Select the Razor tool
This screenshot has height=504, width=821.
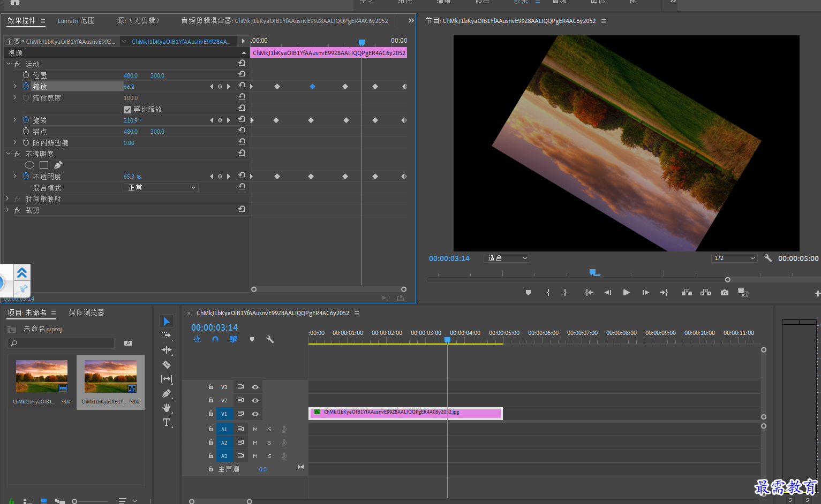167,364
